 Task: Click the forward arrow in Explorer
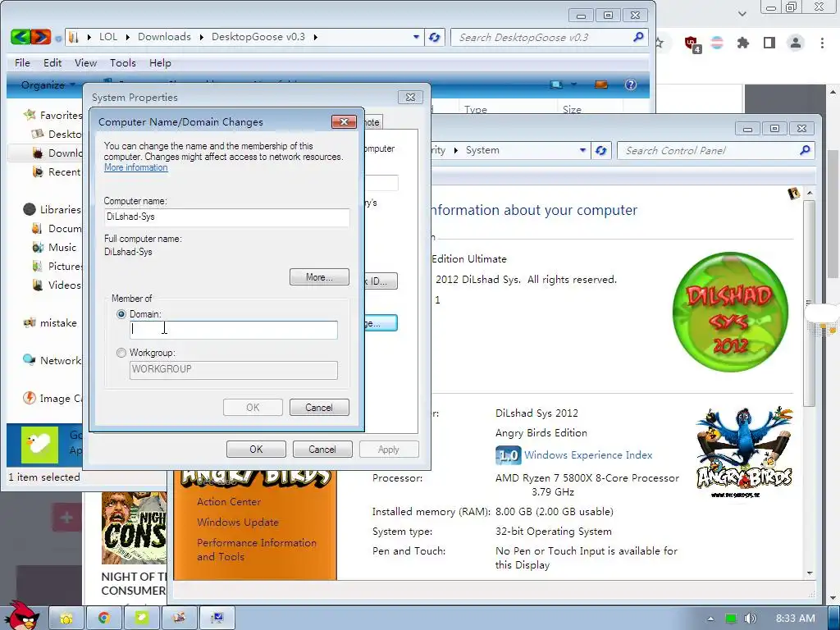pos(41,37)
